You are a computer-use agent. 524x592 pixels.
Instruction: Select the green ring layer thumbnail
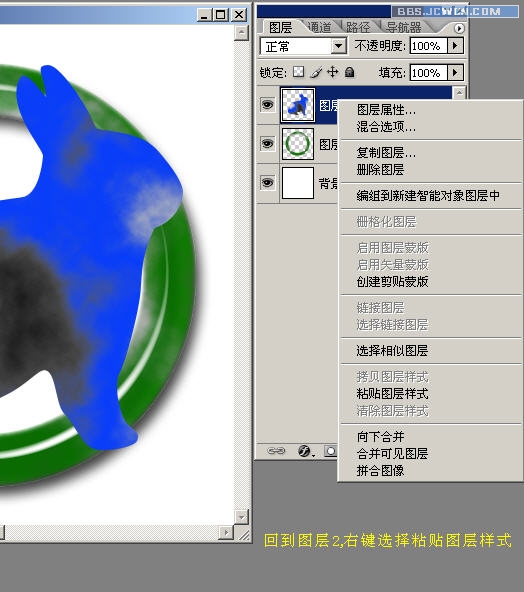pyautogui.click(x=298, y=144)
